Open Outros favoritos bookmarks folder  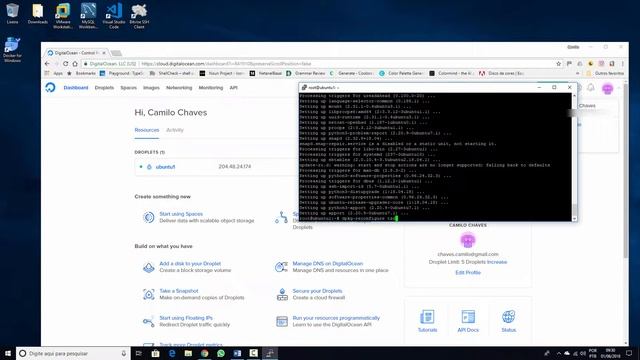click(605, 73)
